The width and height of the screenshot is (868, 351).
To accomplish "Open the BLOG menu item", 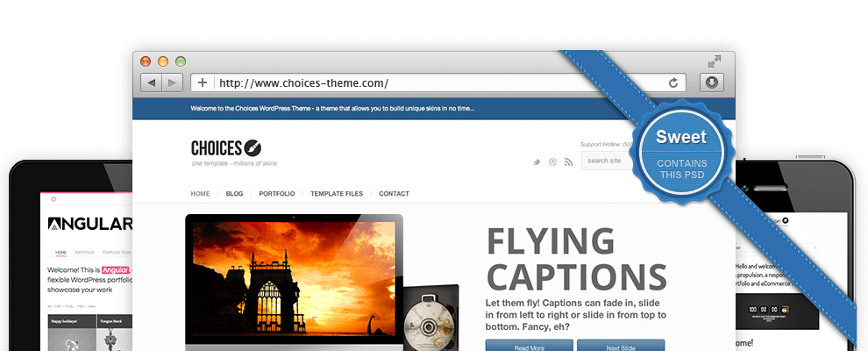I will (234, 193).
